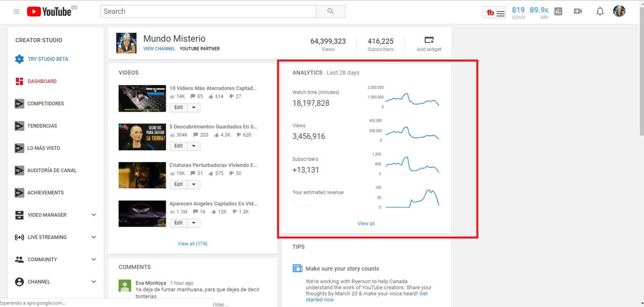Image resolution: width=644 pixels, height=307 pixels.
Task: Open the TubeBuddy extension menu
Action: tap(495, 12)
